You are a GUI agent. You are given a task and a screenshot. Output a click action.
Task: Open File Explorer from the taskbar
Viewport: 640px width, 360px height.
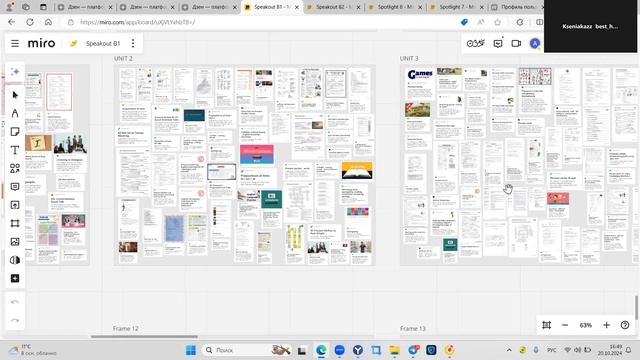394,350
